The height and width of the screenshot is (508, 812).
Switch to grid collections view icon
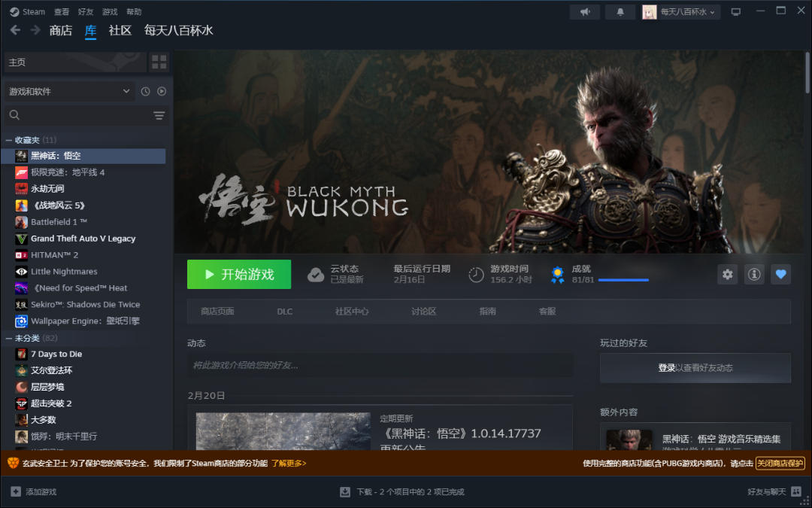(x=159, y=62)
